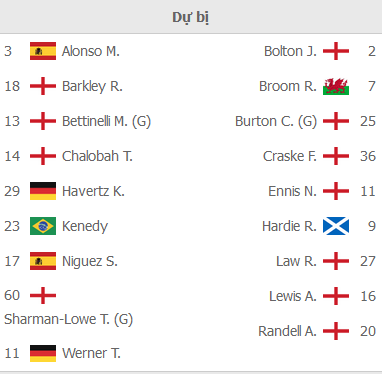This screenshot has width=382, height=374.
Task: Click Germany flag beside Havertz K.
Action: pyautogui.click(x=43, y=191)
